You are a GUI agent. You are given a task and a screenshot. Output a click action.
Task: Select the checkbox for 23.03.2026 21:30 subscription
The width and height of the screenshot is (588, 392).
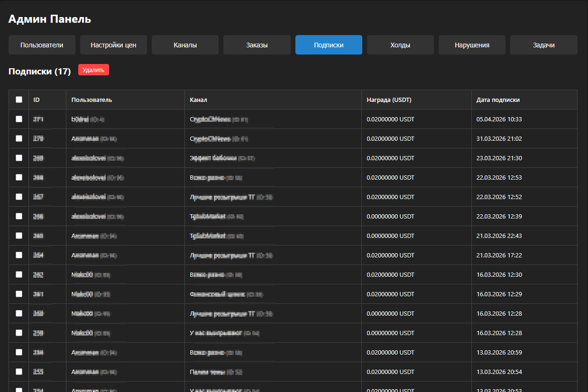pos(19,158)
